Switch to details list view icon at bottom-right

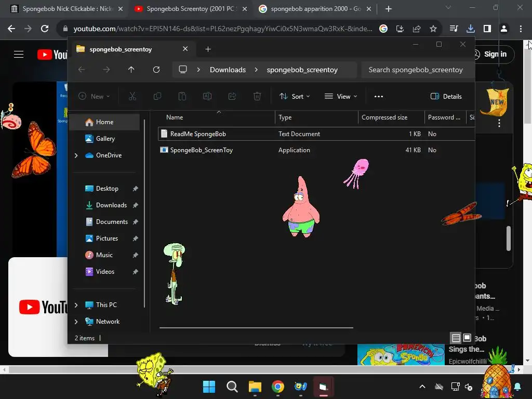456,338
